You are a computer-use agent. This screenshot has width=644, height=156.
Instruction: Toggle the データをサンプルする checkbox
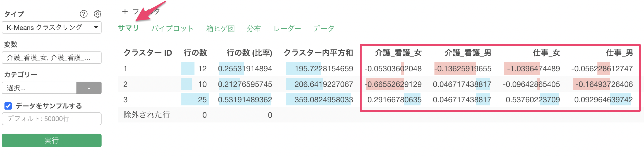pyautogui.click(x=8, y=106)
